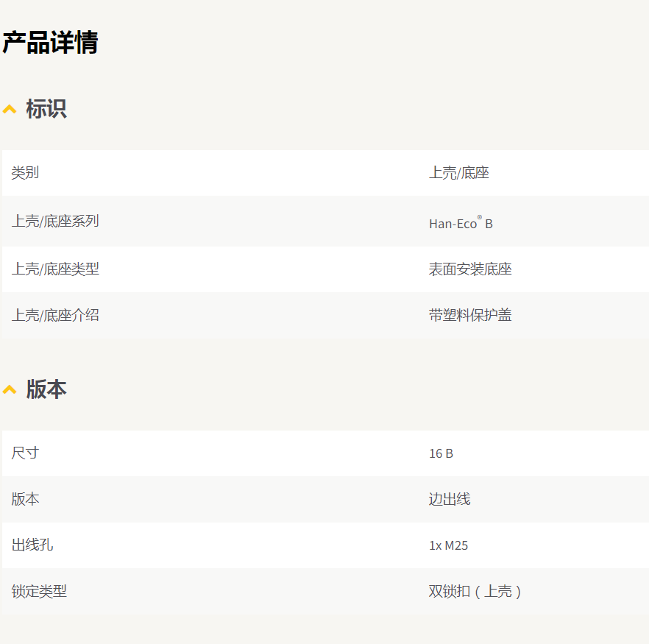Click the 版本 section title
The width and height of the screenshot is (649, 644).
(x=46, y=389)
